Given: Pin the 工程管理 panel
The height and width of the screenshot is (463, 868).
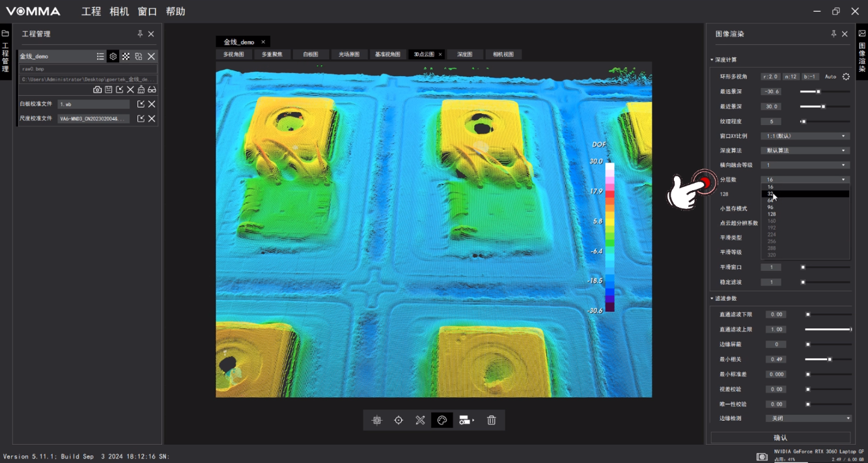Looking at the screenshot, I should point(140,34).
